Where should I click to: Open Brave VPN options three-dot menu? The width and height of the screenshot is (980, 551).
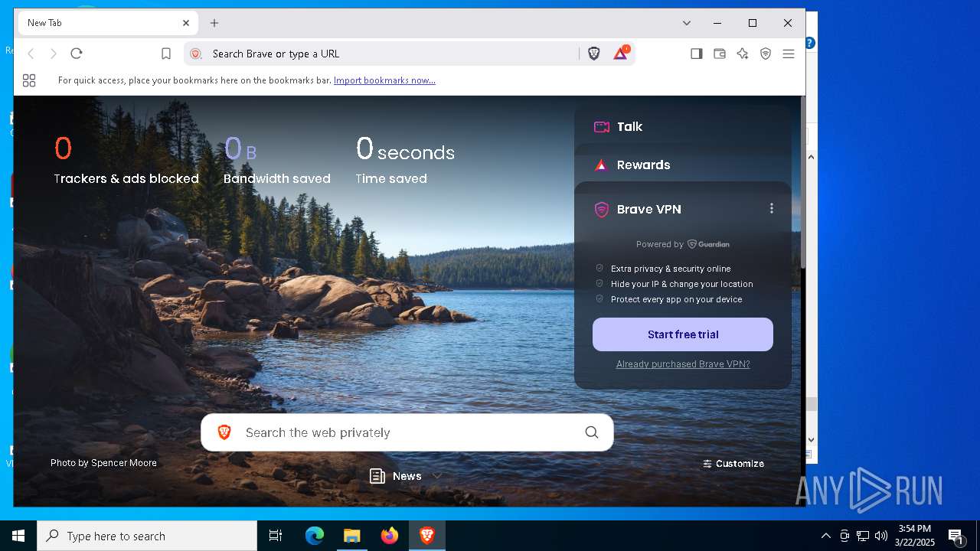[772, 208]
